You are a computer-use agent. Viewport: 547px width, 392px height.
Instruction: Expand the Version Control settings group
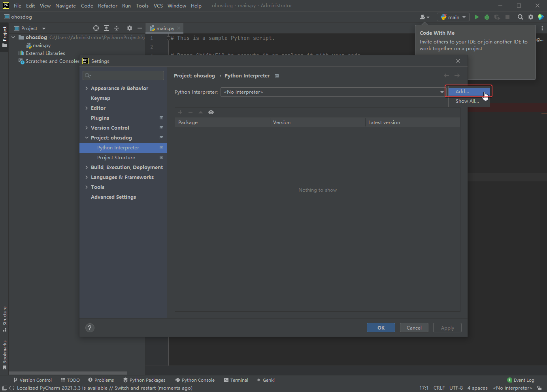[87, 128]
